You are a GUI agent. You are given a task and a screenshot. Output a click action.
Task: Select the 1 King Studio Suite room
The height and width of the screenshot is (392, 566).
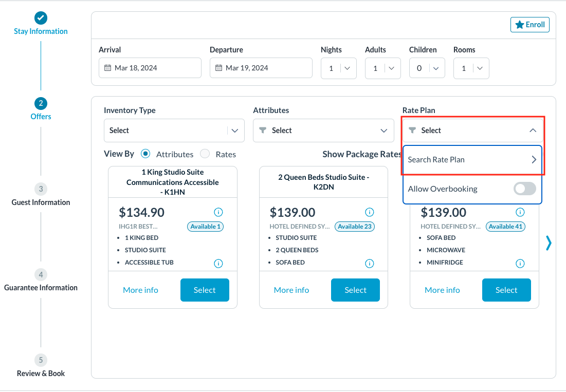(204, 290)
